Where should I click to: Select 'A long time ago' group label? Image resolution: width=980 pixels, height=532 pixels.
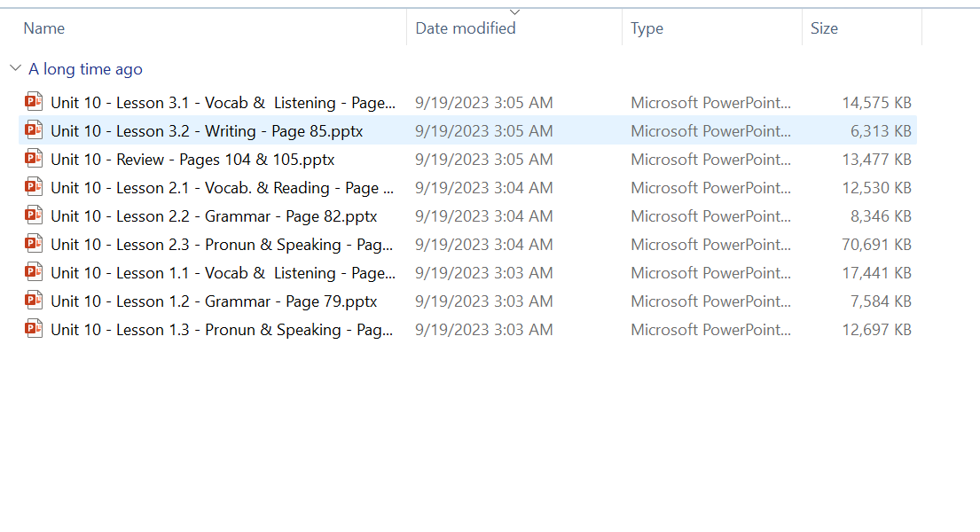pyautogui.click(x=85, y=69)
